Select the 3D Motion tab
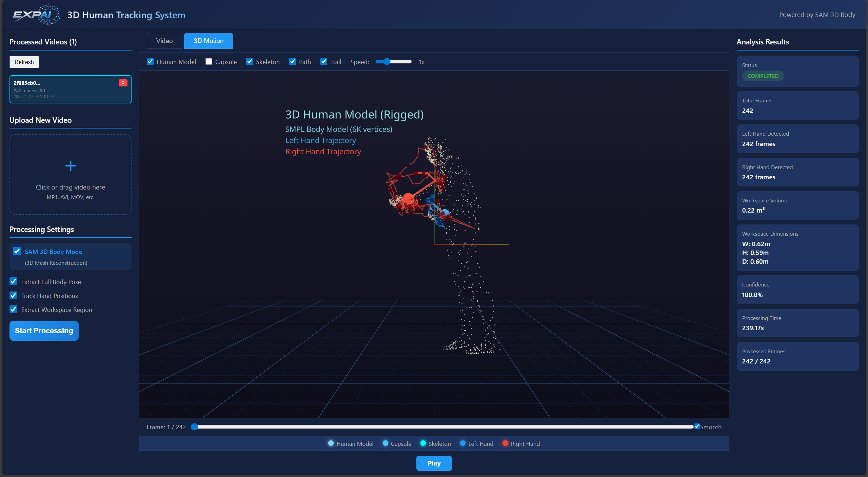The image size is (868, 477). [x=208, y=41]
